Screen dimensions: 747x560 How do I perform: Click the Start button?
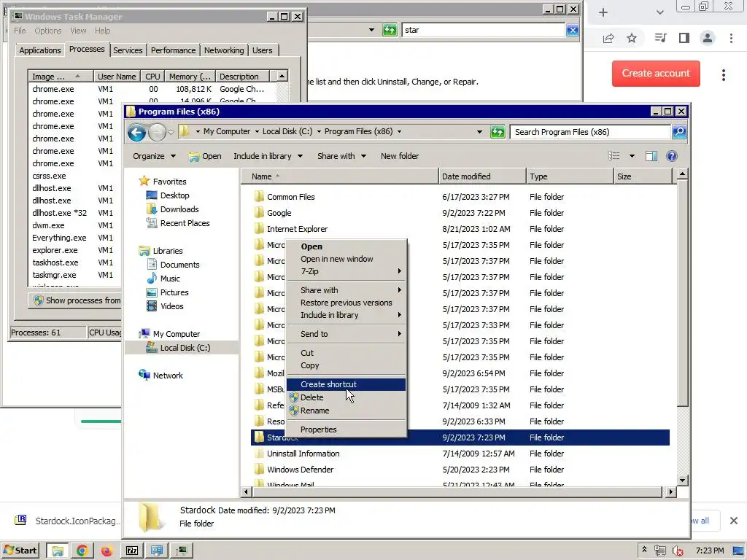[x=20, y=551]
